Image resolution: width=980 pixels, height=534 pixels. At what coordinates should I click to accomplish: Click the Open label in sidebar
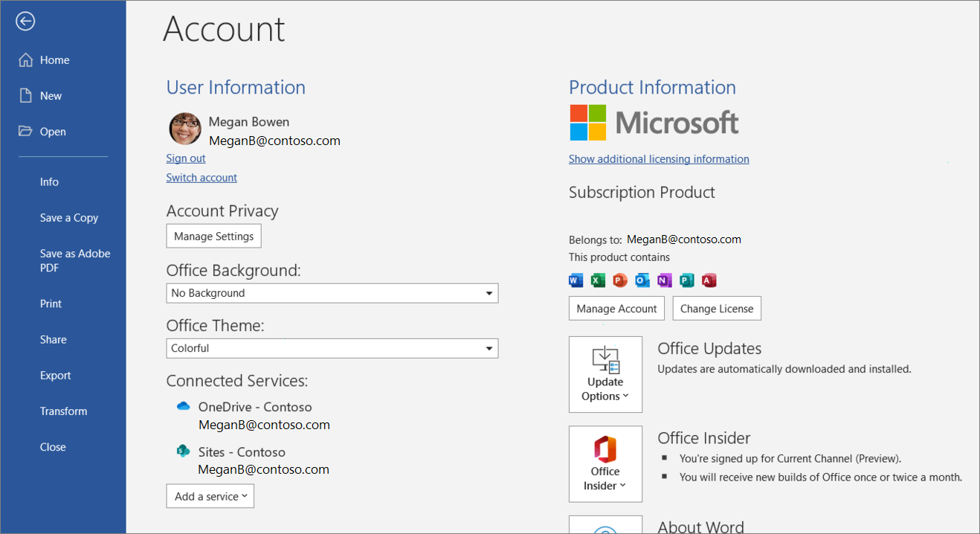click(x=53, y=132)
